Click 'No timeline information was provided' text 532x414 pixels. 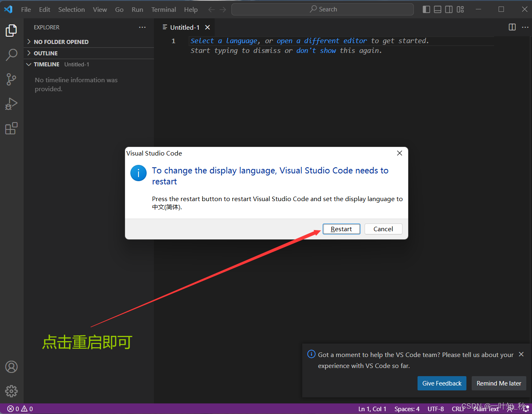coord(76,84)
